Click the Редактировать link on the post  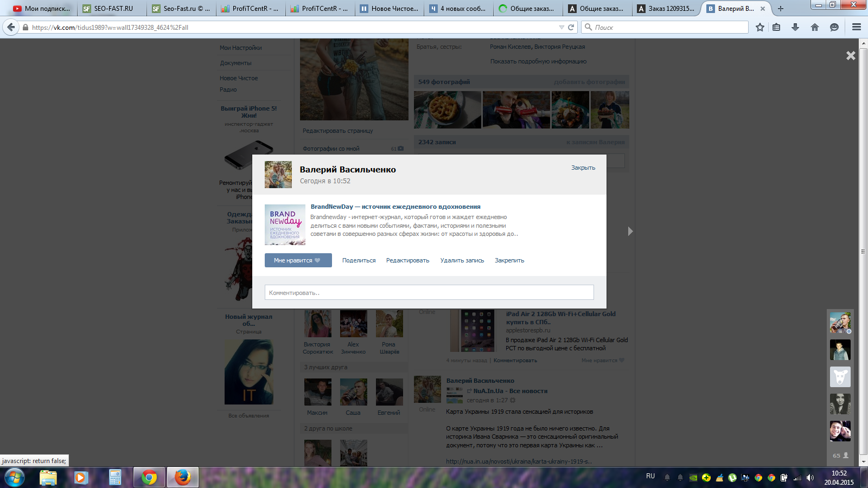(x=407, y=260)
